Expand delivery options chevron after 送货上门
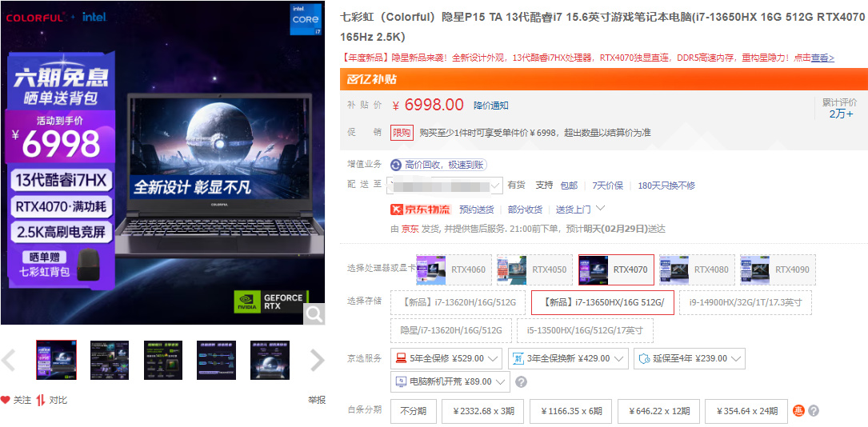Screen dimensions: 868x427 [x=600, y=209]
